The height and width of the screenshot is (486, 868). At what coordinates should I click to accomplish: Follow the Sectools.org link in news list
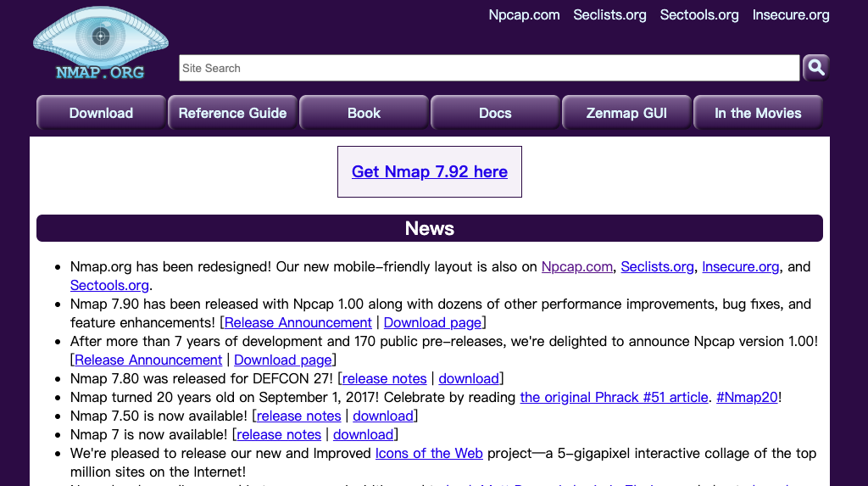coord(109,285)
